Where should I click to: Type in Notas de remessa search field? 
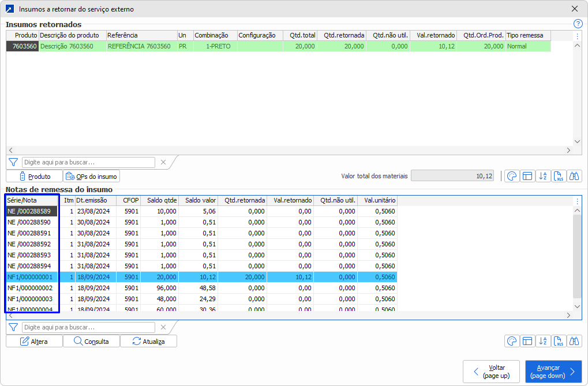[88, 328]
